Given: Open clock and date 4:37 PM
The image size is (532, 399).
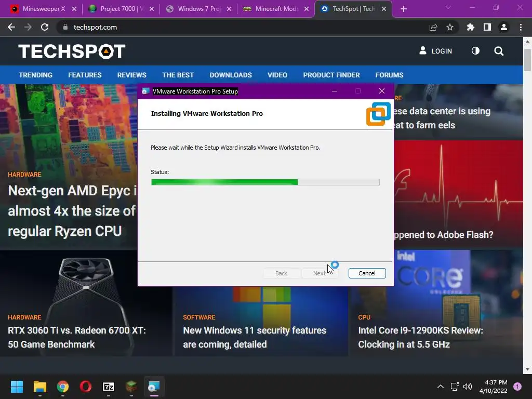Looking at the screenshot, I should point(494,387).
